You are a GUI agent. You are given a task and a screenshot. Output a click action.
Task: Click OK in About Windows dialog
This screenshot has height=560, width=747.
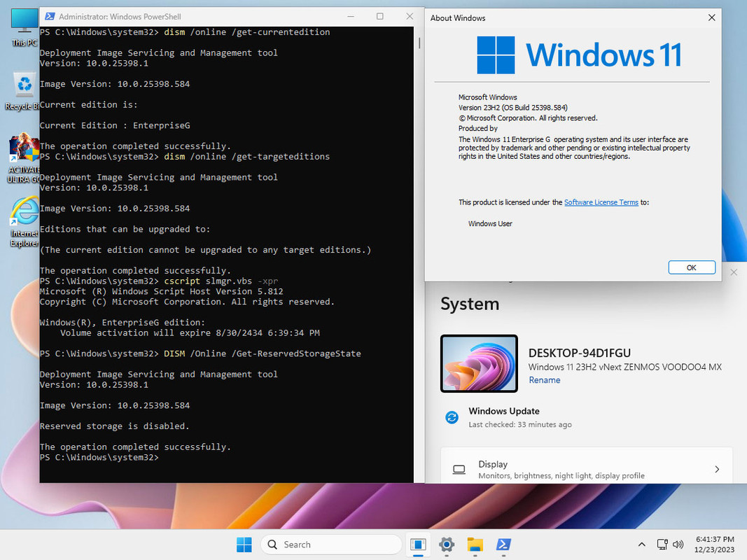[691, 267]
